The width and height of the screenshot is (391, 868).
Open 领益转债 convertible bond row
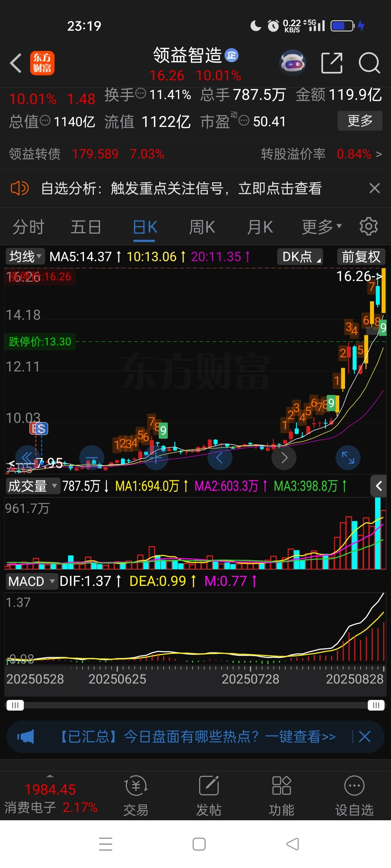(87, 154)
